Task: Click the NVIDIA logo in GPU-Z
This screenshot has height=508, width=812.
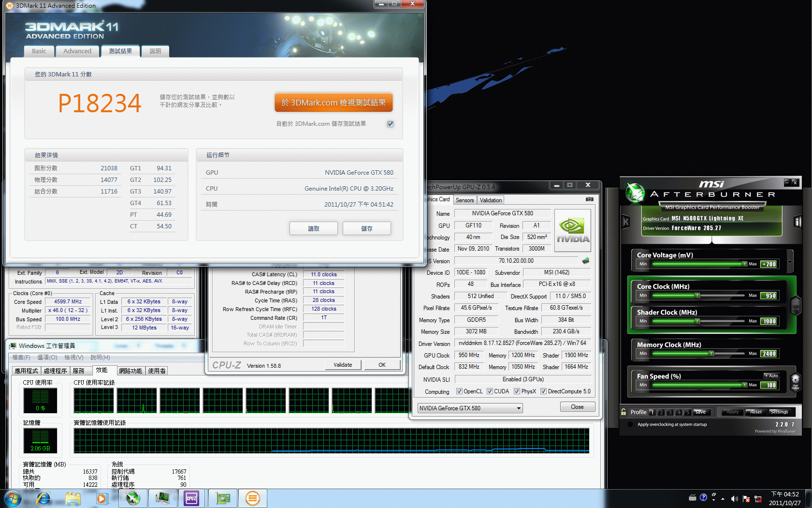Action: point(573,230)
